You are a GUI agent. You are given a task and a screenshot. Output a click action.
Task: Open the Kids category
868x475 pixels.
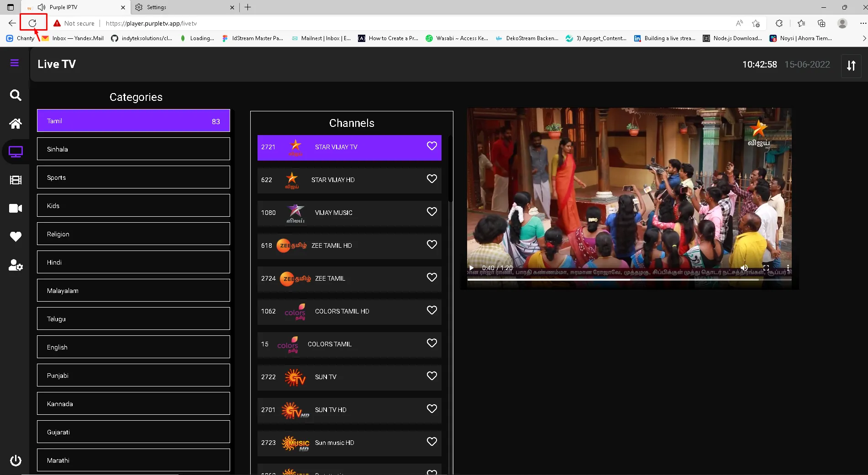[133, 206]
